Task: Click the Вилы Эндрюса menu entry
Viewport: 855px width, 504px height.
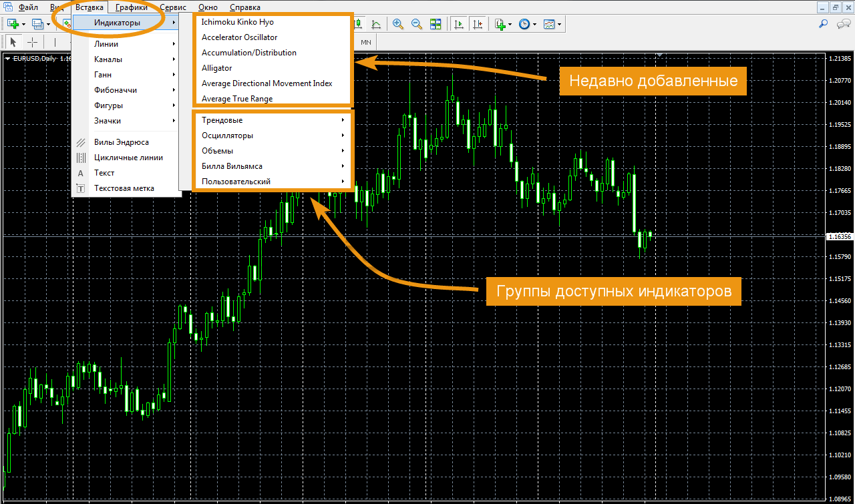Action: click(122, 142)
